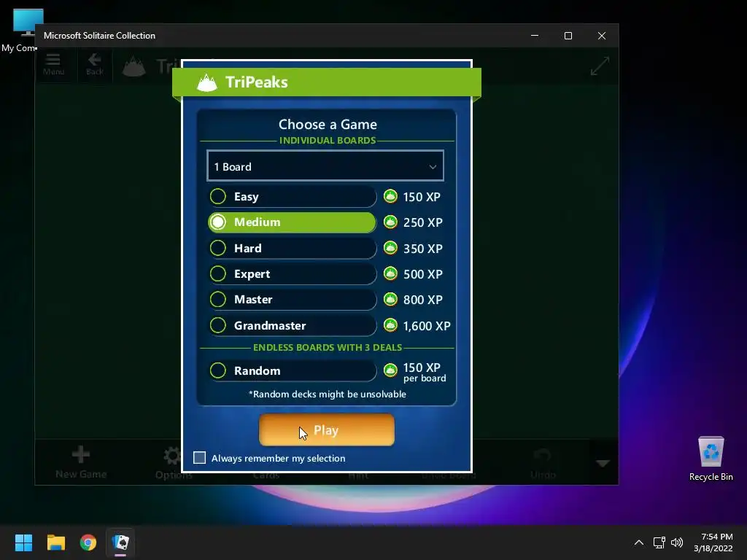Click the XP badge icon beside 150 XP Easy
747x560 pixels.
[390, 196]
